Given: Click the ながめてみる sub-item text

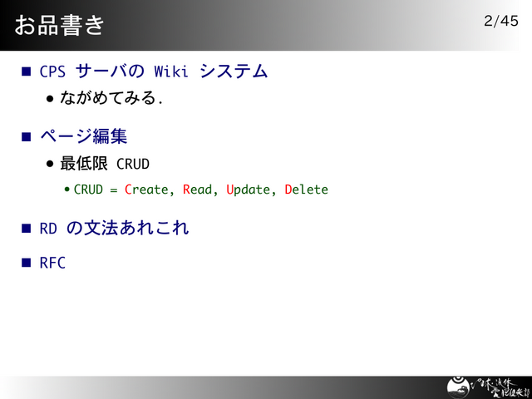Looking at the screenshot, I should point(111,99).
